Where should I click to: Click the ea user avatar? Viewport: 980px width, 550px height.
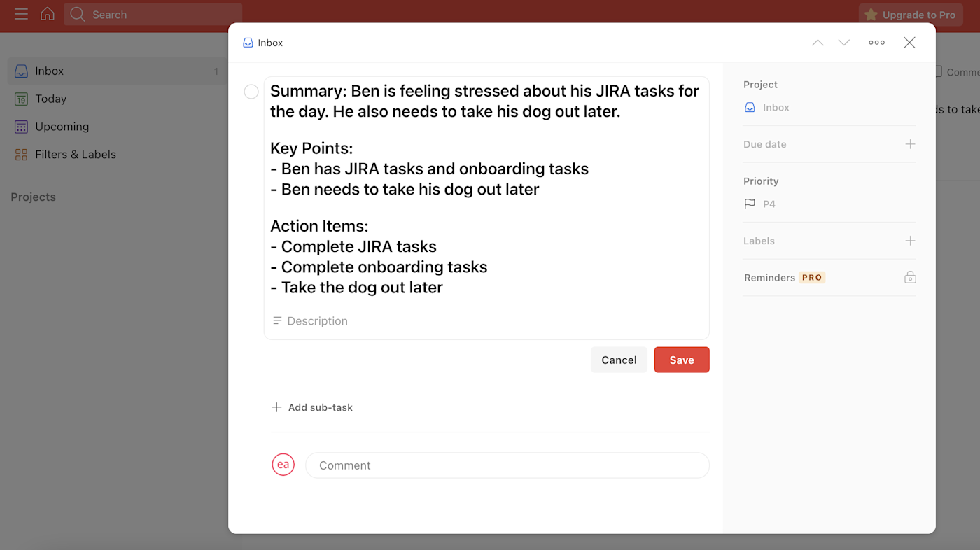tap(283, 465)
